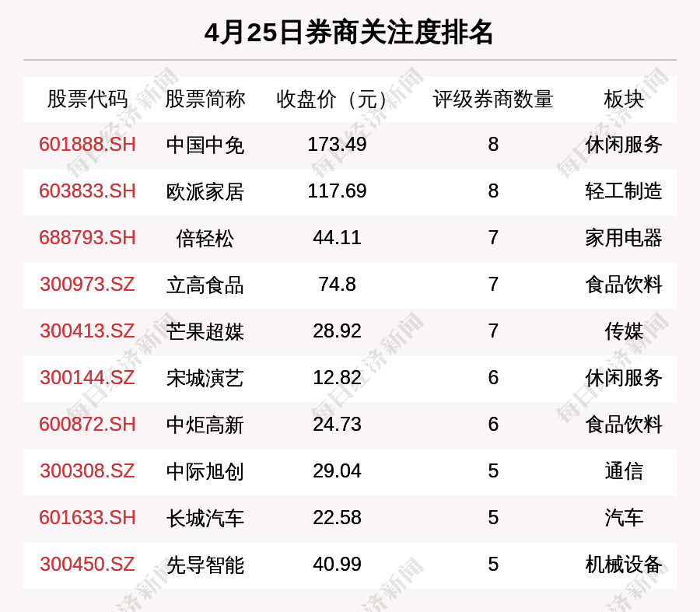Select sector 通信
The width and height of the screenshot is (700, 612).
point(624,471)
